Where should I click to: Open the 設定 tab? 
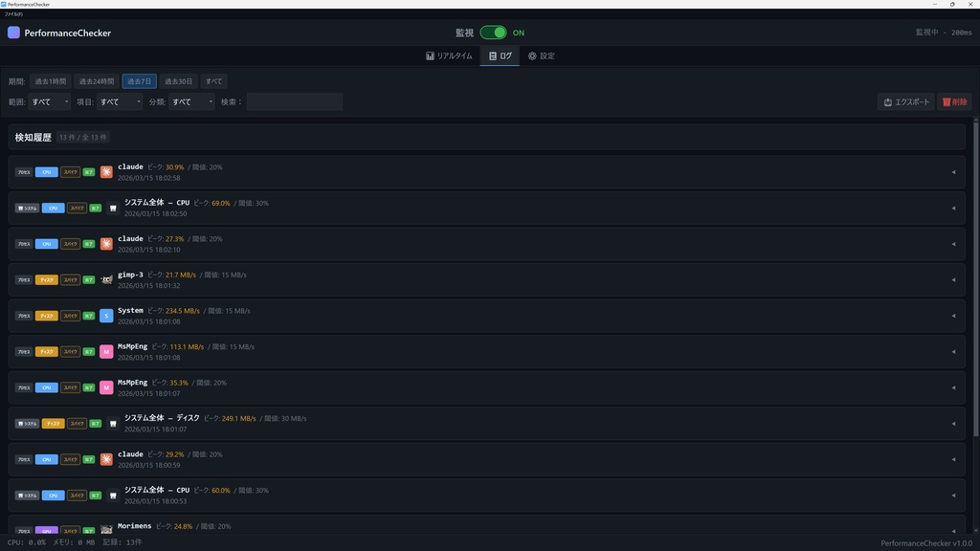coord(542,55)
